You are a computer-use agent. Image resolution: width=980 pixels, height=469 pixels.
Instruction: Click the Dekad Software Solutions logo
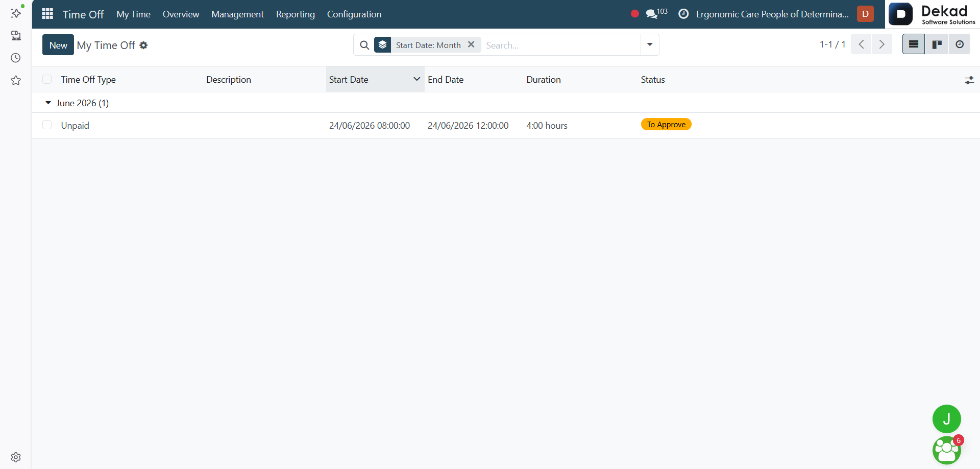pyautogui.click(x=933, y=14)
